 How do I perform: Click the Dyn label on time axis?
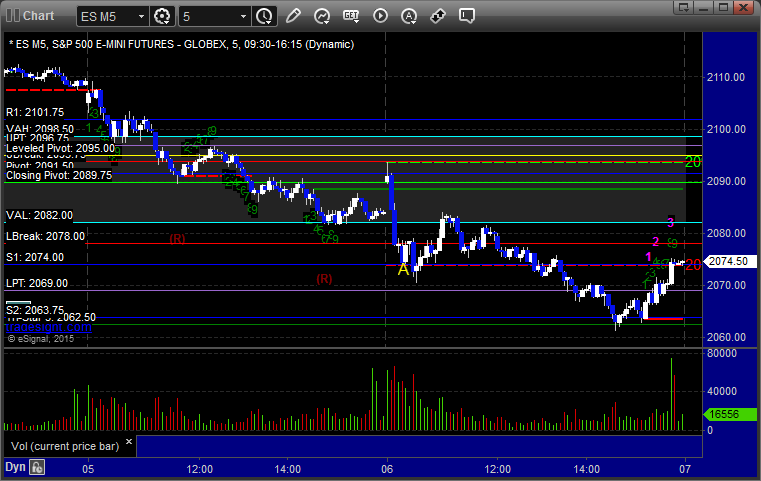(15, 467)
